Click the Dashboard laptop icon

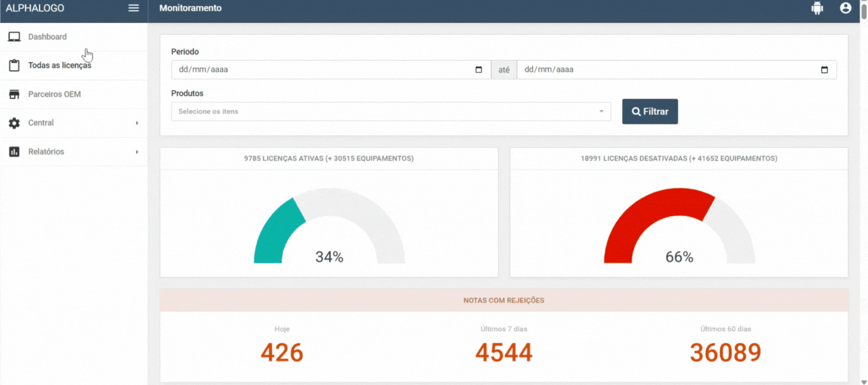(x=14, y=37)
